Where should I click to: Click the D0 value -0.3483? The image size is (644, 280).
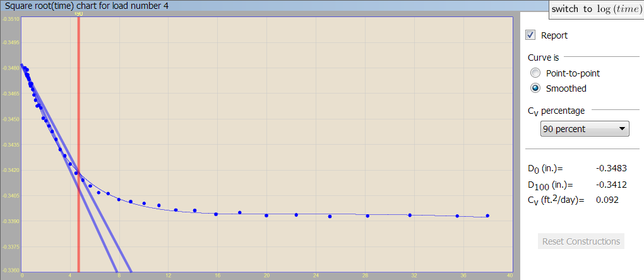[x=609, y=169]
